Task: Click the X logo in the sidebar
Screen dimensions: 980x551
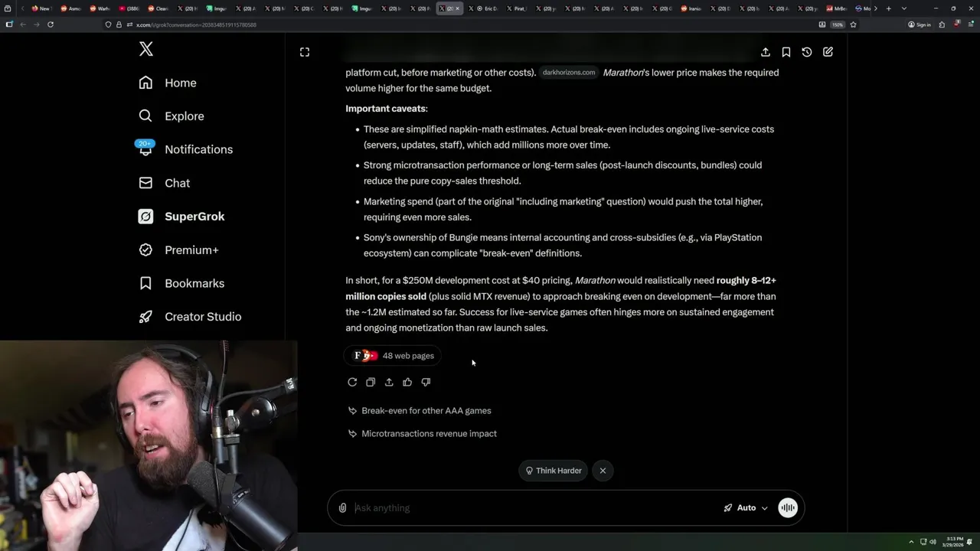Action: (146, 50)
